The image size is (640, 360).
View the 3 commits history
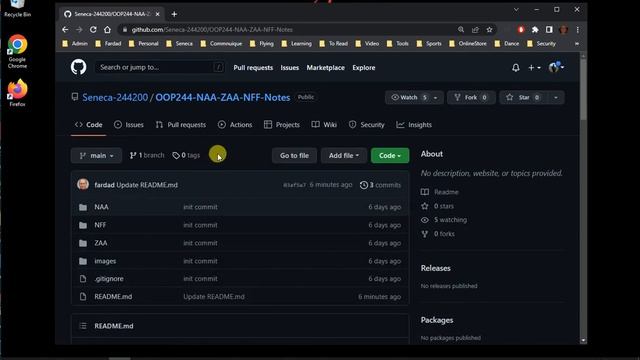click(x=380, y=185)
